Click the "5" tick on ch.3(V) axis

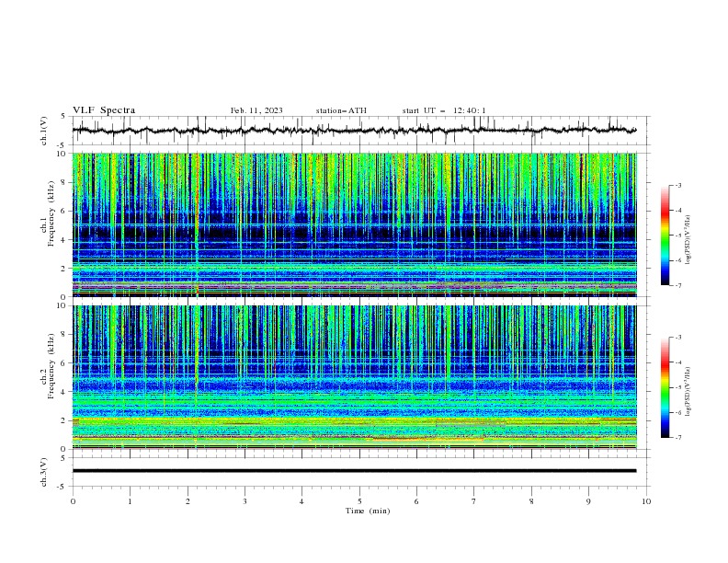63,457
